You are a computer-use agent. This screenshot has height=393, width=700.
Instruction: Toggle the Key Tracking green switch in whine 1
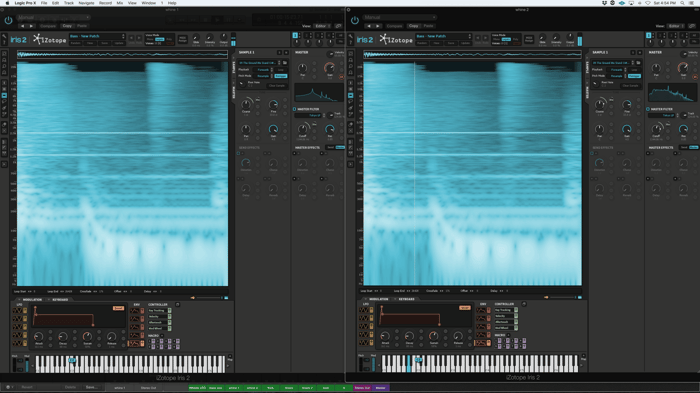[170, 310]
